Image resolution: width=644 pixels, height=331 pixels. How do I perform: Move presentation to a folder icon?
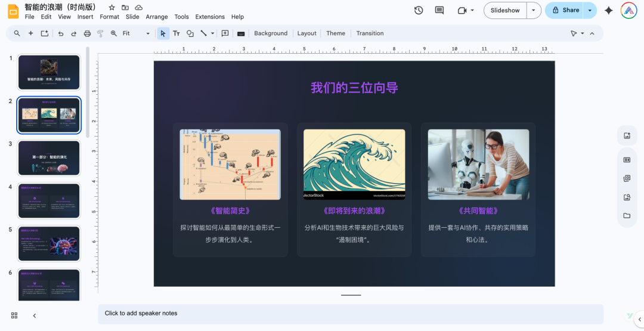click(x=125, y=7)
